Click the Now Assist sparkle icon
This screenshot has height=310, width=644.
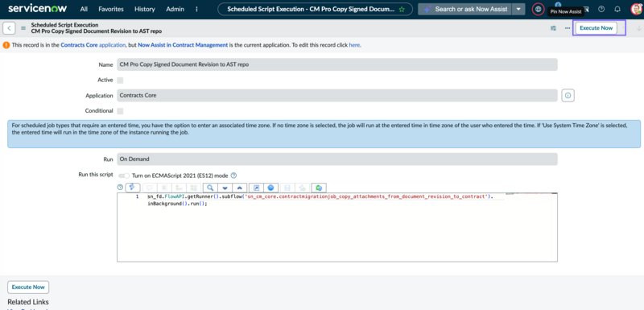(x=427, y=9)
